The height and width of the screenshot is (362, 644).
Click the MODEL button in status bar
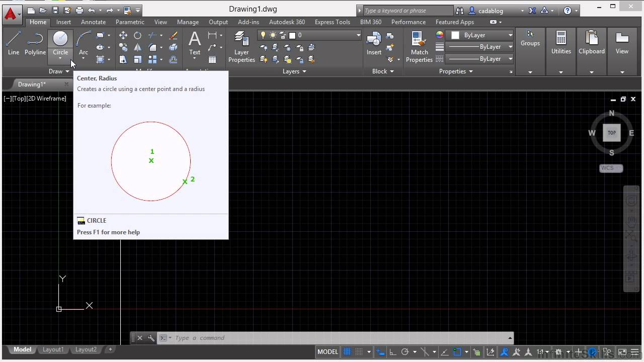(x=328, y=352)
